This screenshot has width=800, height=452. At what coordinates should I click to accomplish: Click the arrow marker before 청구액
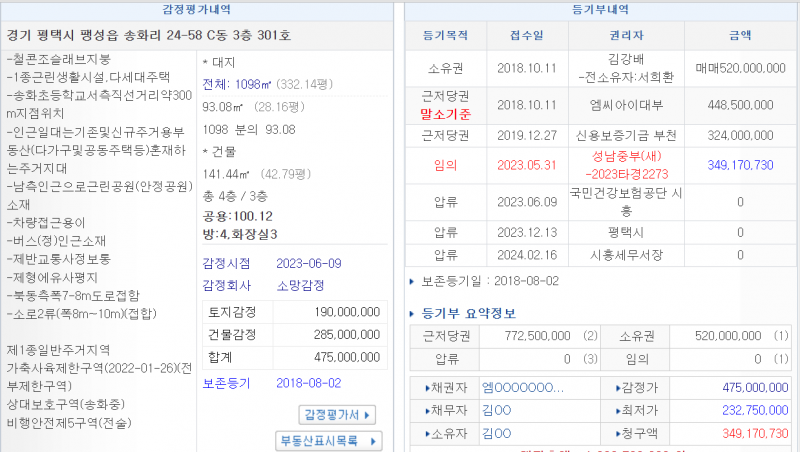(610, 433)
